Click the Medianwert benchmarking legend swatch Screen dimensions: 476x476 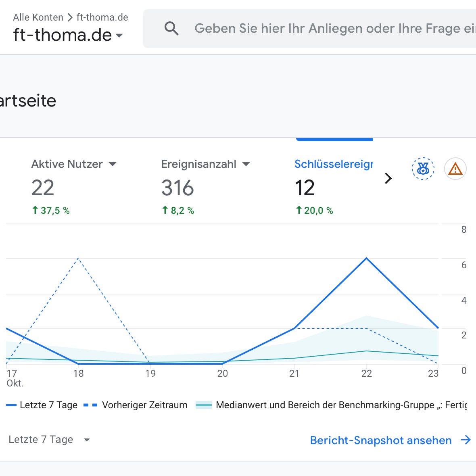[x=204, y=405]
